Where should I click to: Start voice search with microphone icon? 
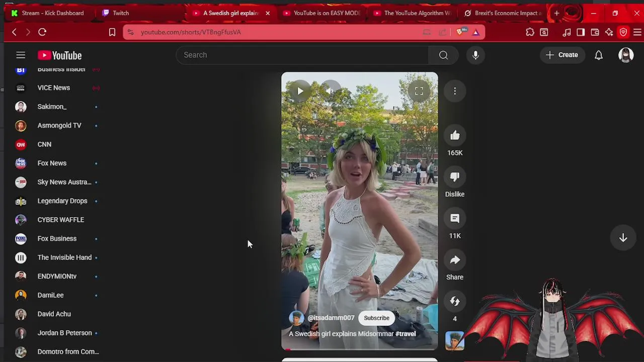475,55
